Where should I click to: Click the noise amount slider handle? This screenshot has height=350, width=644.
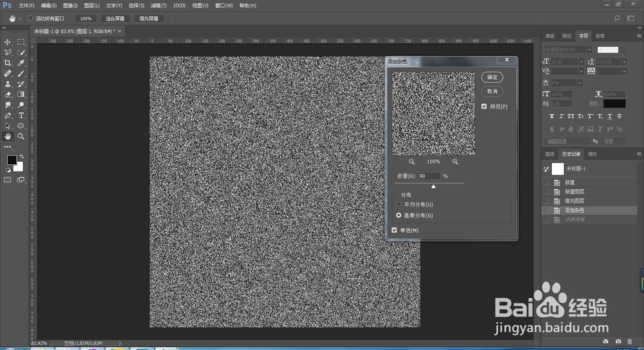(433, 186)
